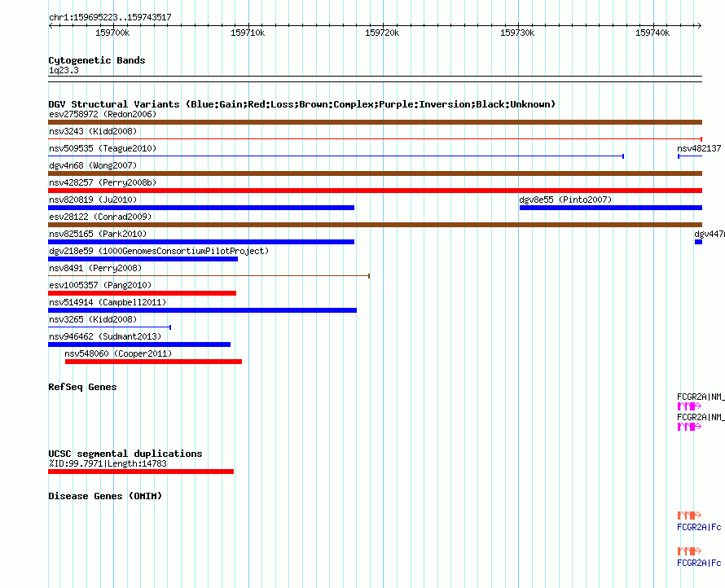Open dgv218e59 (1000GenomesConsortiumPilotProject) label
Image resolution: width=725 pixels, height=588 pixels.
pyautogui.click(x=159, y=251)
